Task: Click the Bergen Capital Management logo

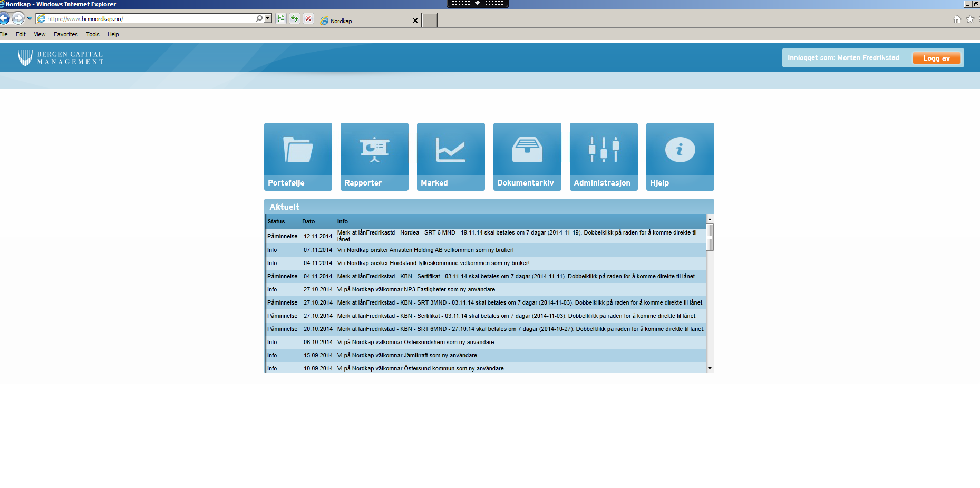Action: pyautogui.click(x=60, y=58)
